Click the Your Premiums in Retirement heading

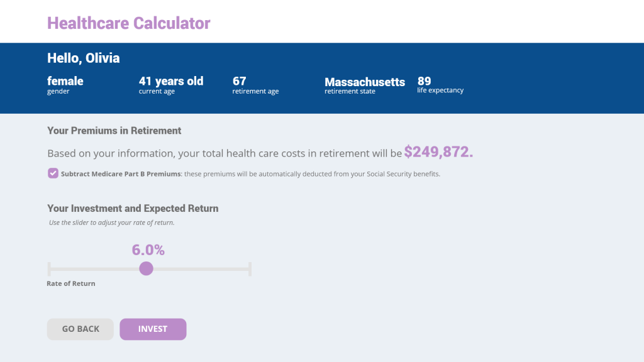114,131
